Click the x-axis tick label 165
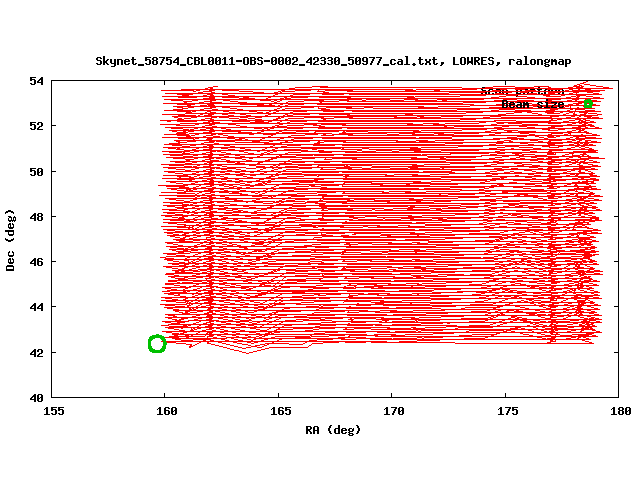 [280, 411]
